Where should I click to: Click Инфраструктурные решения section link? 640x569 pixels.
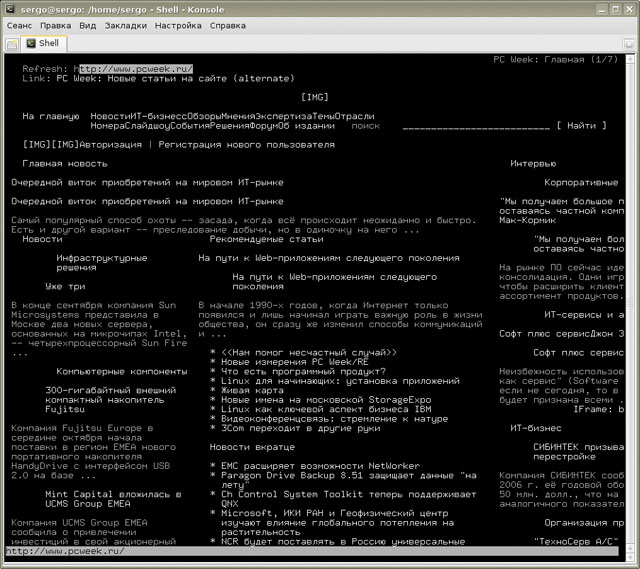coord(101,263)
